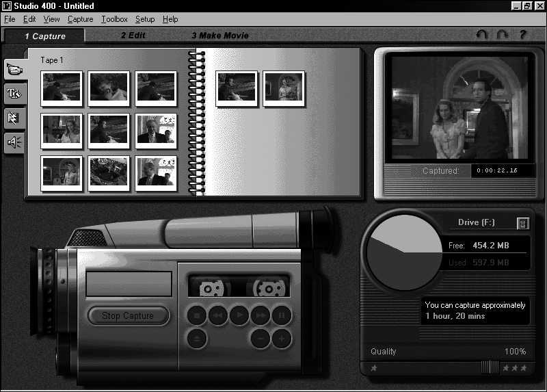Click the video preview monitor screen
547x392 pixels.
click(x=459, y=107)
